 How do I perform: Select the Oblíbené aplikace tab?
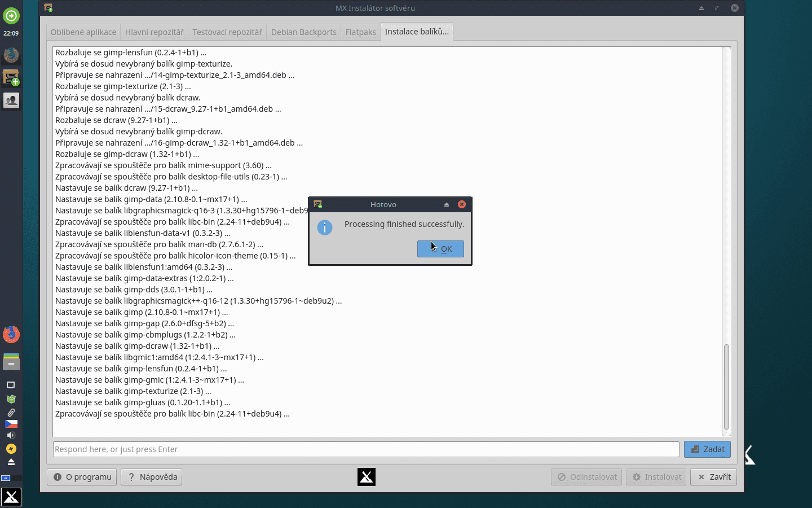click(x=83, y=32)
